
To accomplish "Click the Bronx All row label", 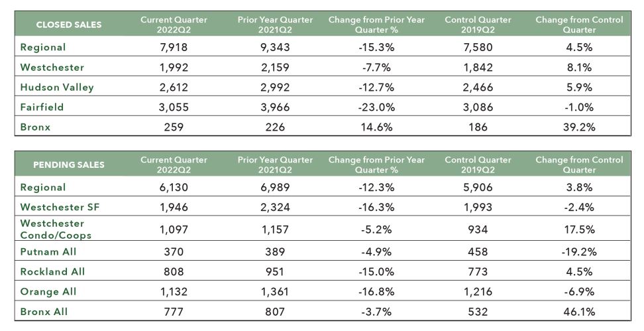I will 44,312.
